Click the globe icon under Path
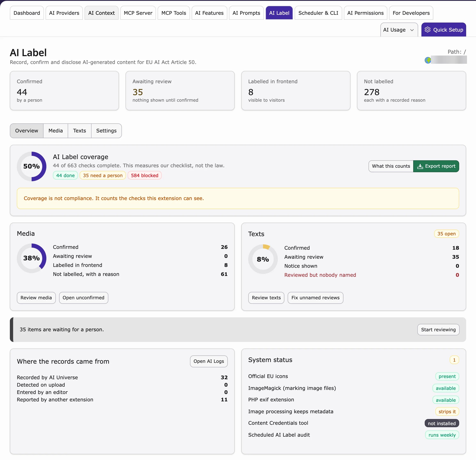Image resolution: width=476 pixels, height=460 pixels. pyautogui.click(x=428, y=60)
